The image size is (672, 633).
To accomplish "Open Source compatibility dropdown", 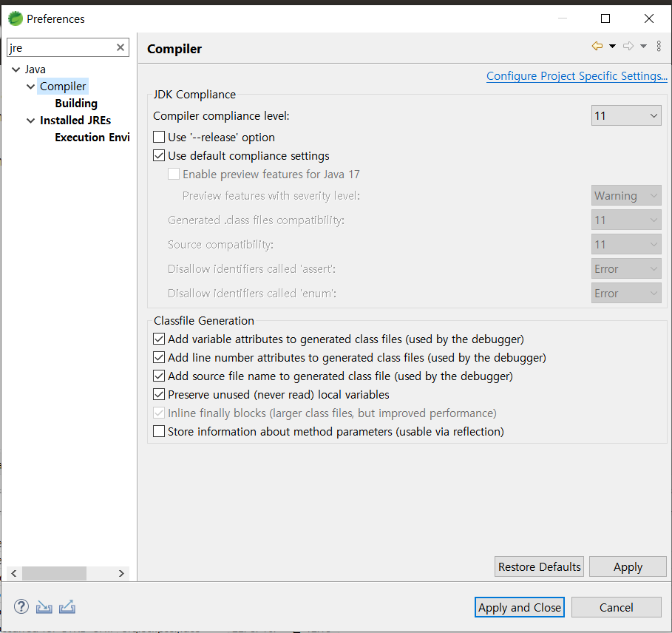I will 626,244.
